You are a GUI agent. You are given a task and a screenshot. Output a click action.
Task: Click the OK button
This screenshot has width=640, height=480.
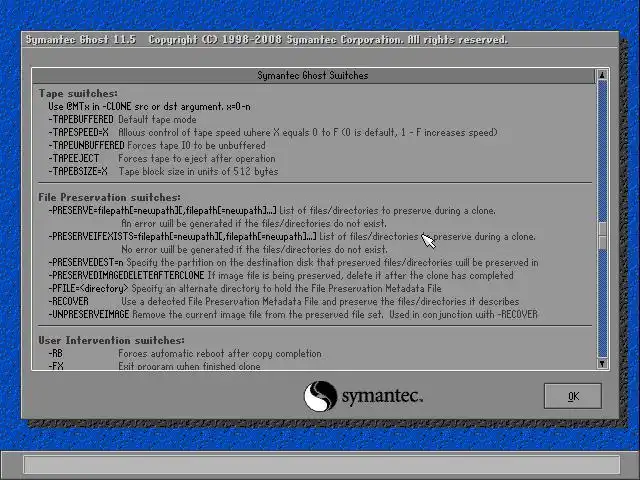(573, 396)
